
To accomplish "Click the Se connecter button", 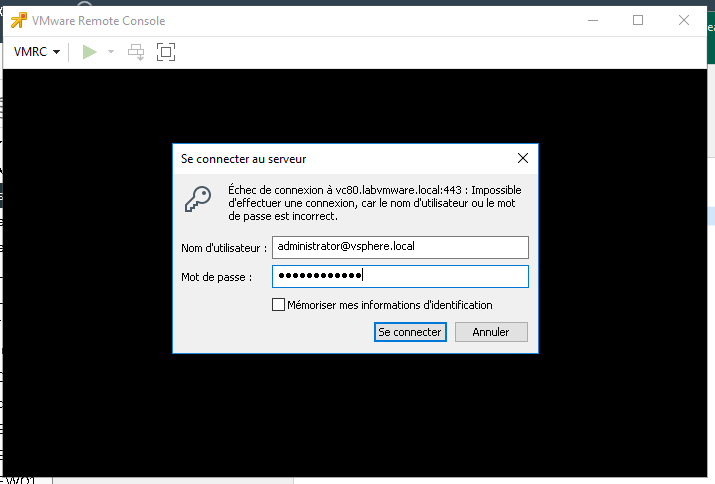I will (410, 332).
